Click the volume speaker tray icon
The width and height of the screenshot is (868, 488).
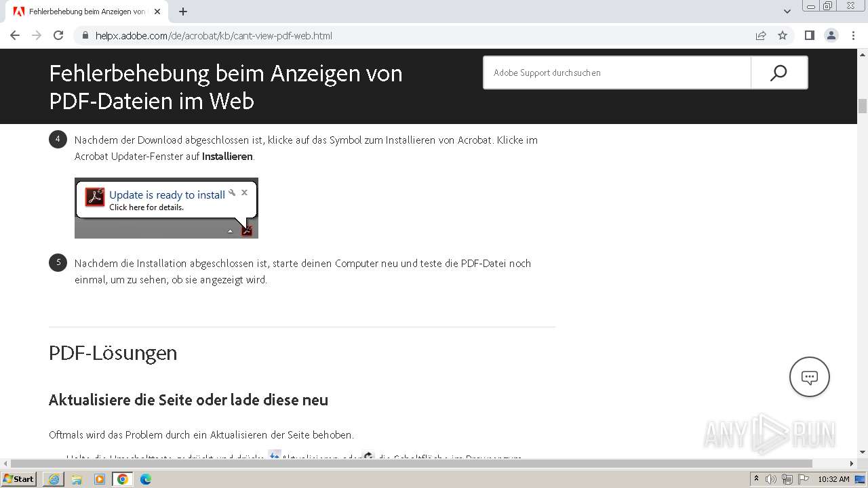(x=771, y=479)
